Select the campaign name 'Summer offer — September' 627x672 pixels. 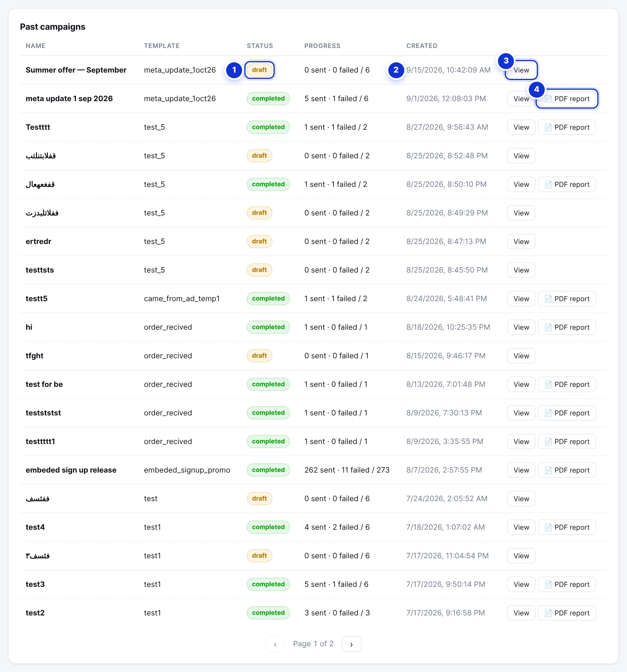(76, 70)
